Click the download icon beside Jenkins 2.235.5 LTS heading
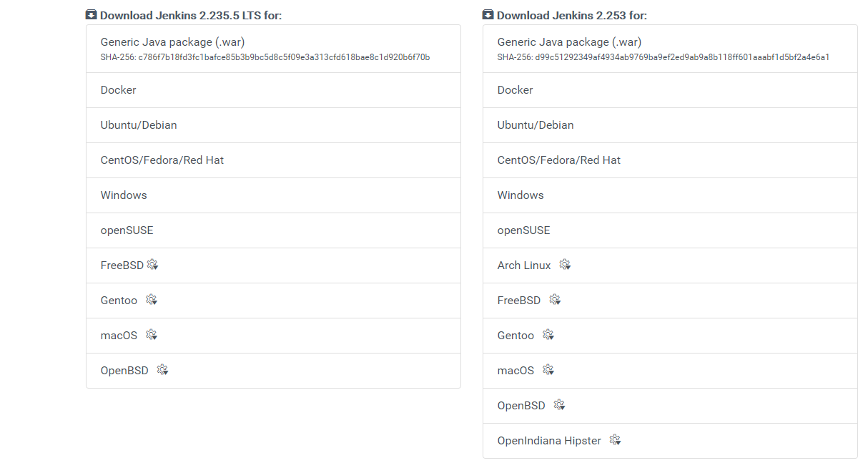868x463 pixels. tap(92, 15)
